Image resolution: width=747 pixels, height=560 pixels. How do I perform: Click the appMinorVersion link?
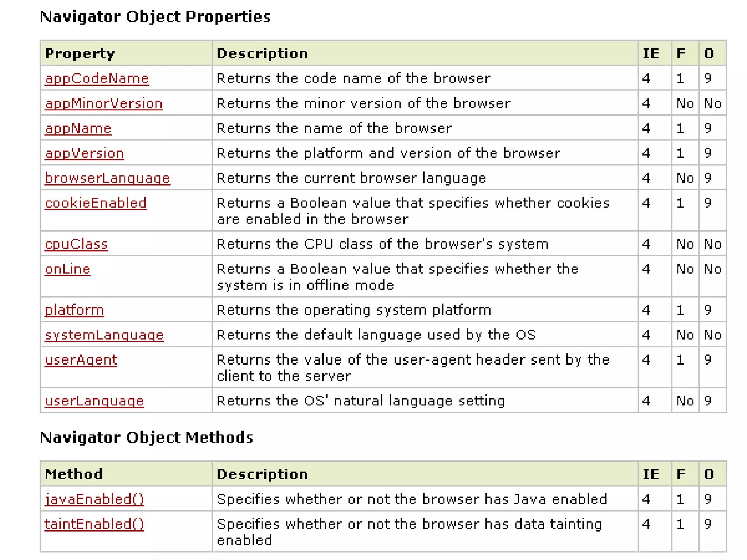(104, 104)
